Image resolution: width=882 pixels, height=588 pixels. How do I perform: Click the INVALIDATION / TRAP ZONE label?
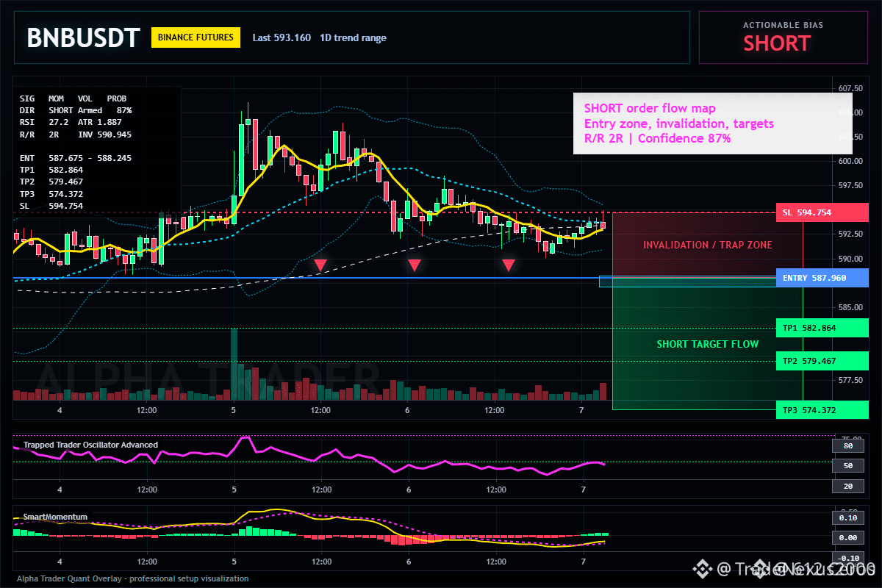[x=708, y=245]
